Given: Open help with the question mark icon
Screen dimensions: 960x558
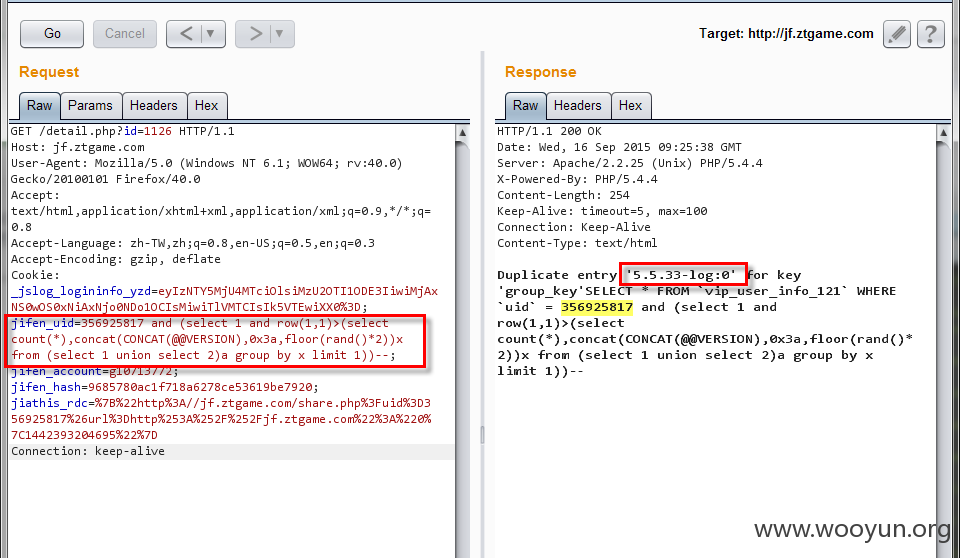Looking at the screenshot, I should pos(930,34).
